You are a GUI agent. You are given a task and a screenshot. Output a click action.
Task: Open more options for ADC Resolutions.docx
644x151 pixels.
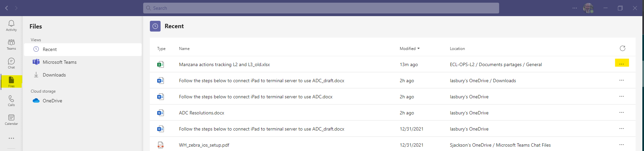coord(622,112)
